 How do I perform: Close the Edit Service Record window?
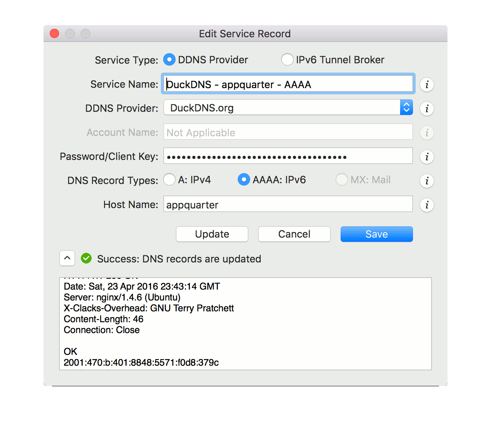click(55, 34)
